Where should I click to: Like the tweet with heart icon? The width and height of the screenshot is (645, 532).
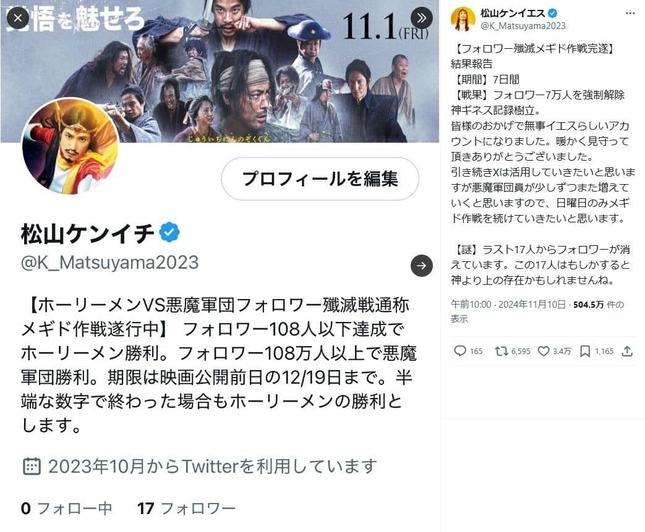[544, 351]
